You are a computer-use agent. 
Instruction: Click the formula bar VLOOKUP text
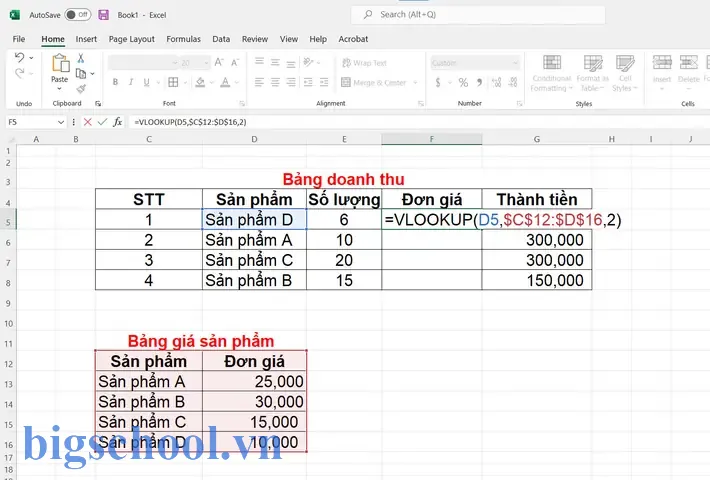tap(190, 122)
